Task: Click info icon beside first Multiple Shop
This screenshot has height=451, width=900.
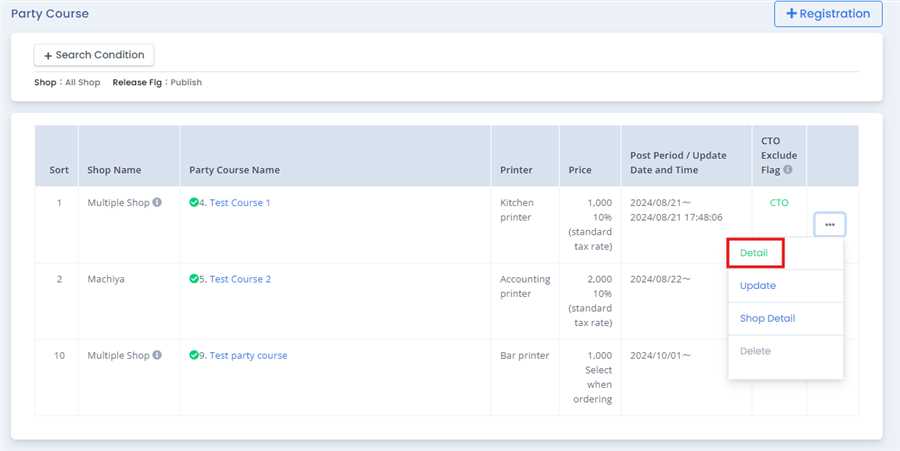Action: [157, 203]
